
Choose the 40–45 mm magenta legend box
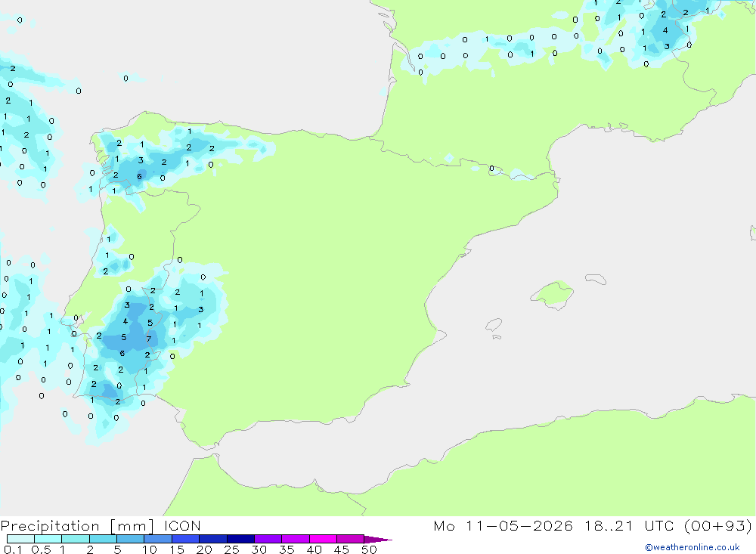pyautogui.click(x=323, y=539)
